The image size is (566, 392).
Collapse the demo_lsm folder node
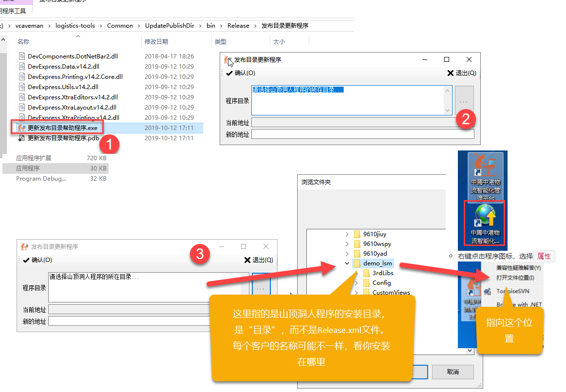(x=347, y=263)
